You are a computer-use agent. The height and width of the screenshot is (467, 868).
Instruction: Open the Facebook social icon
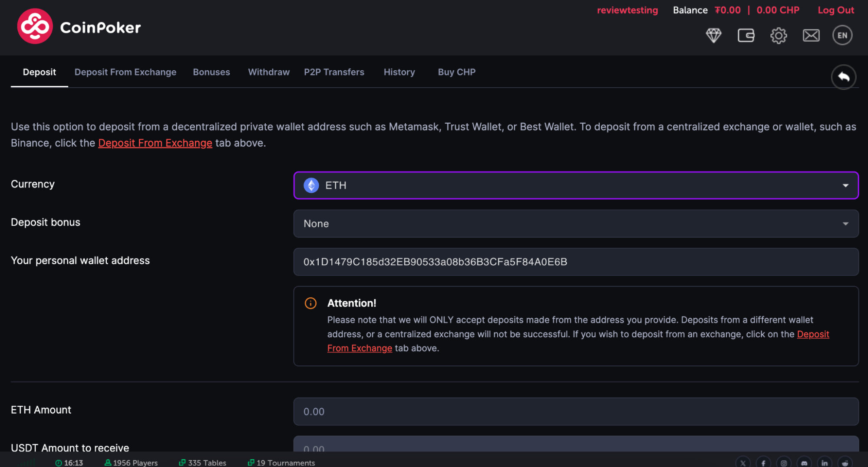(763, 463)
